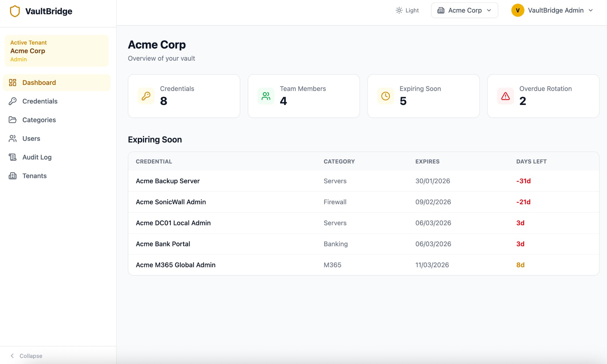The height and width of the screenshot is (364, 607).
Task: Expand the VaultBridge Admin account menu
Action: tap(555, 10)
